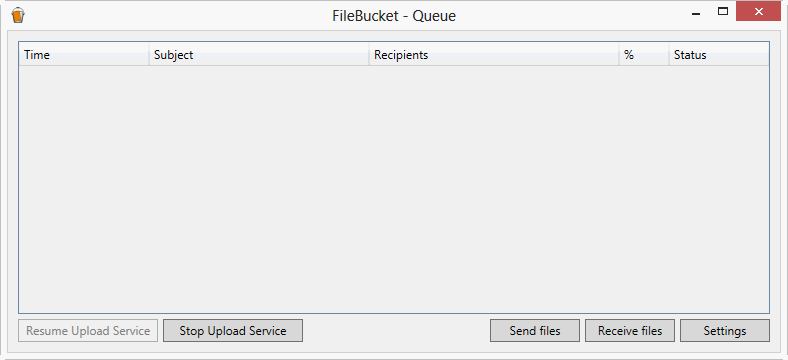Stop the upload service
This screenshot has height=360, width=788.
click(x=233, y=331)
